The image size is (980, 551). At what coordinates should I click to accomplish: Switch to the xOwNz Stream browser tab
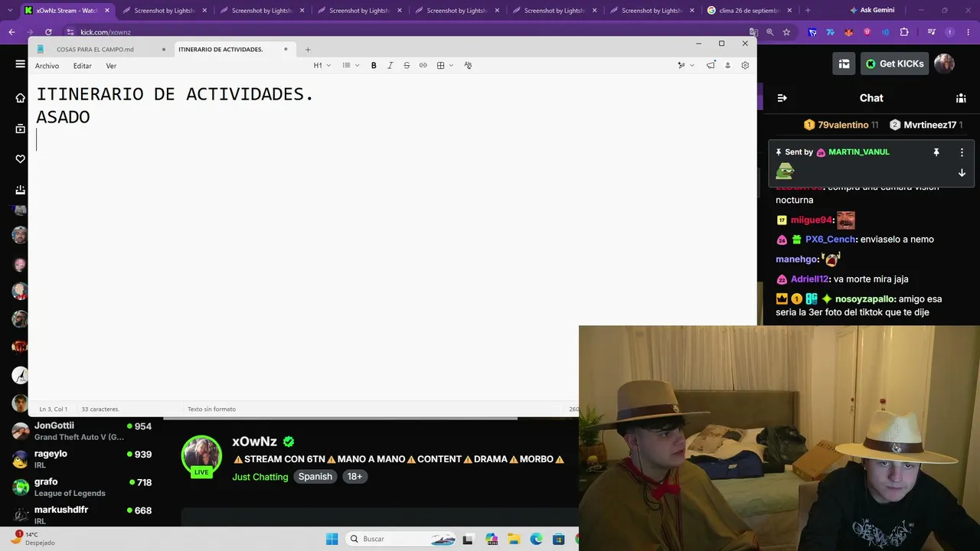67,11
